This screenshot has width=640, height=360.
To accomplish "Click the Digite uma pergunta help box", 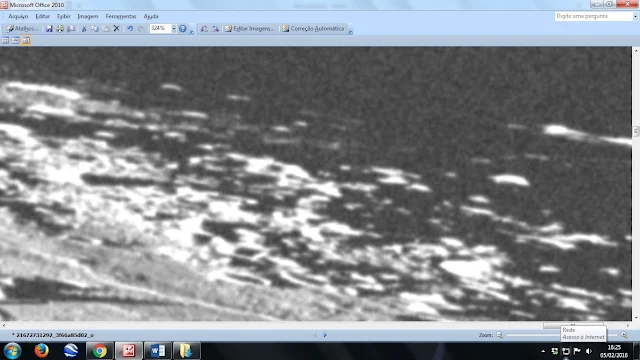I will pyautogui.click(x=593, y=16).
